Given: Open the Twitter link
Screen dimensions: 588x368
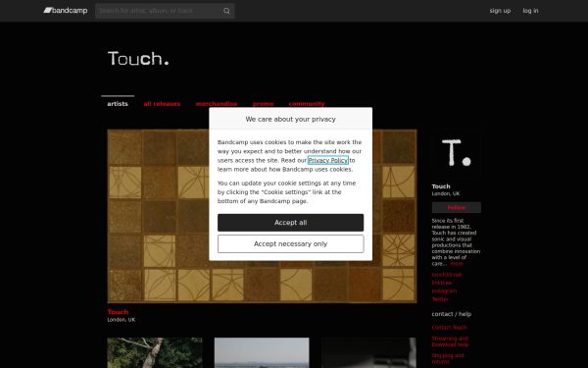Looking at the screenshot, I should (x=440, y=299).
